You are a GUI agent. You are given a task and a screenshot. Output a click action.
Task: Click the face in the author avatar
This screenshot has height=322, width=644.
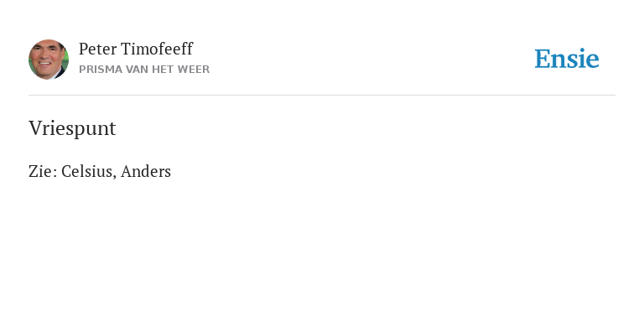(x=46, y=60)
